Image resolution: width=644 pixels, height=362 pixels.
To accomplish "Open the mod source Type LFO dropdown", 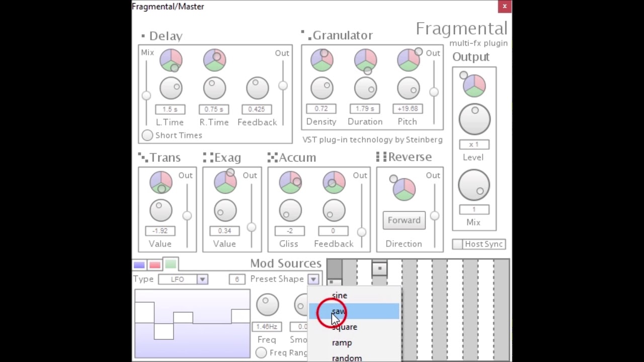I will coord(202,280).
